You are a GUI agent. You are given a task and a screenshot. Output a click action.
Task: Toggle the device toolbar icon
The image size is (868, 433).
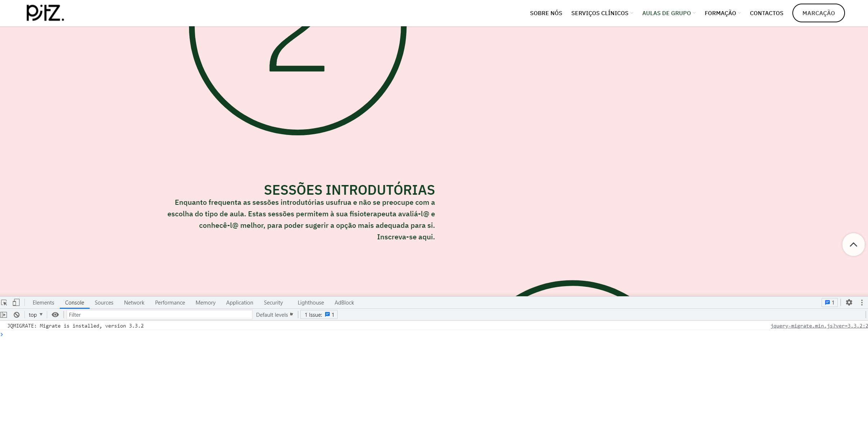(x=16, y=302)
